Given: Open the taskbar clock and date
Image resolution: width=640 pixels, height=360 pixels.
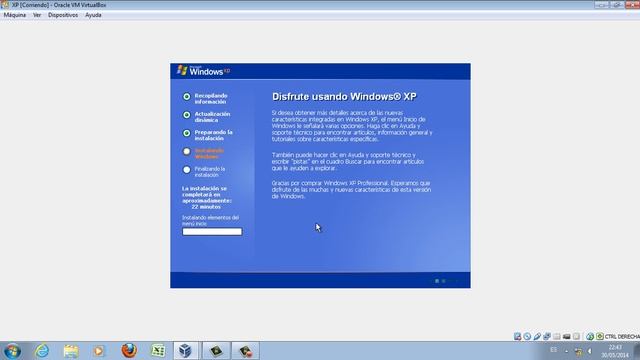Looking at the screenshot, I should tap(615, 351).
